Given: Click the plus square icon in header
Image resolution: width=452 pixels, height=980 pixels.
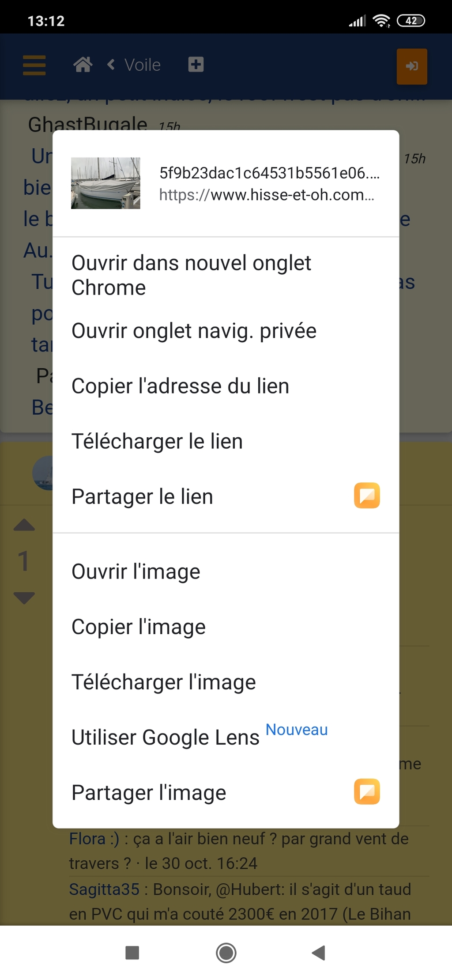Looking at the screenshot, I should pos(196,64).
